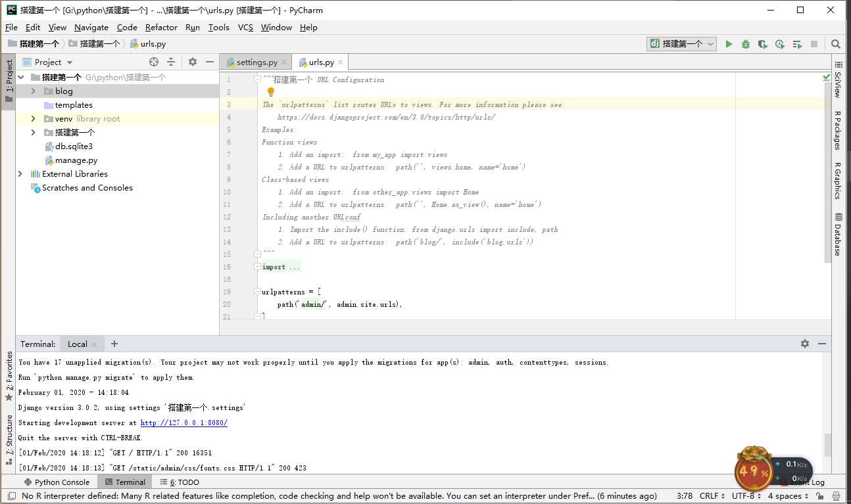Viewport: 851px width, 504px height.
Task: Click tool window toggle icon in status bar corner
Action: tap(11, 496)
